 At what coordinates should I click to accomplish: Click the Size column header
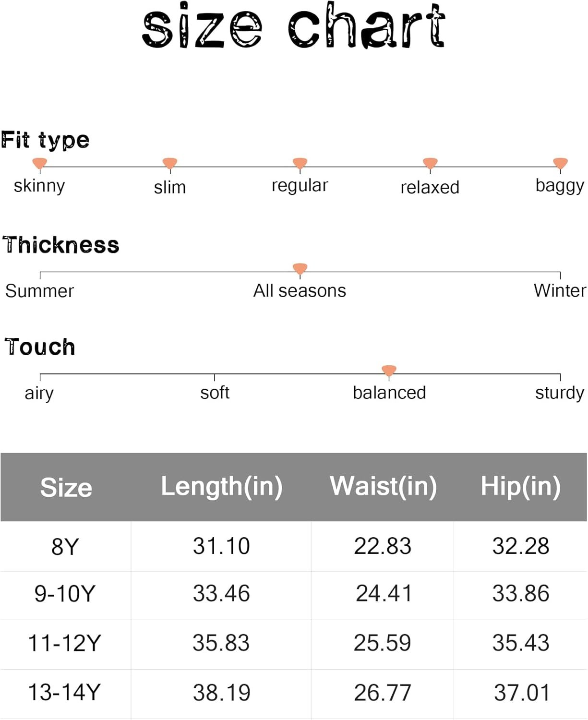tap(66, 488)
